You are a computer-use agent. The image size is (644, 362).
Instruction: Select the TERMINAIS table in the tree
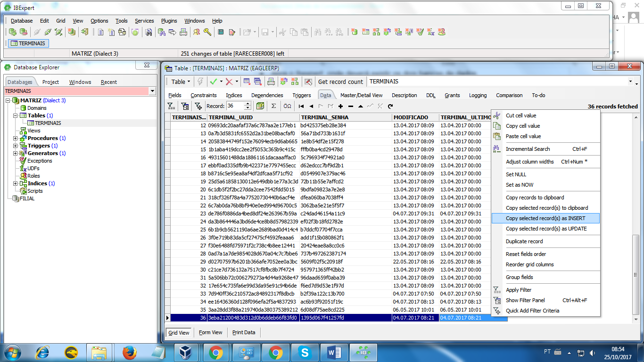point(48,123)
